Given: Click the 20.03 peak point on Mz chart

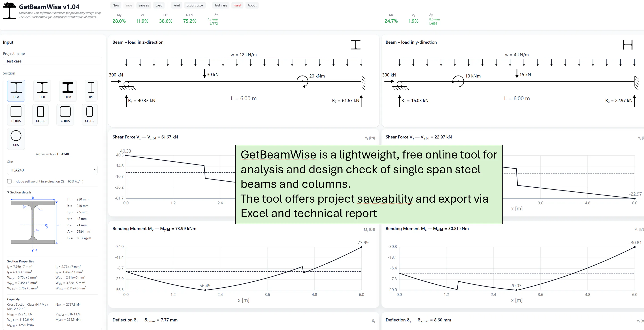Looking at the screenshot, I should pyautogui.click(x=516, y=290).
